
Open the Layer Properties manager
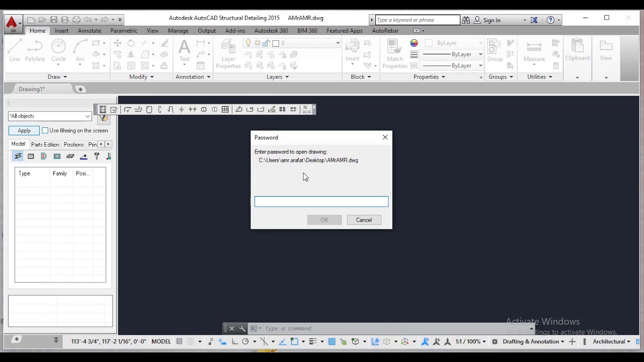click(x=228, y=54)
